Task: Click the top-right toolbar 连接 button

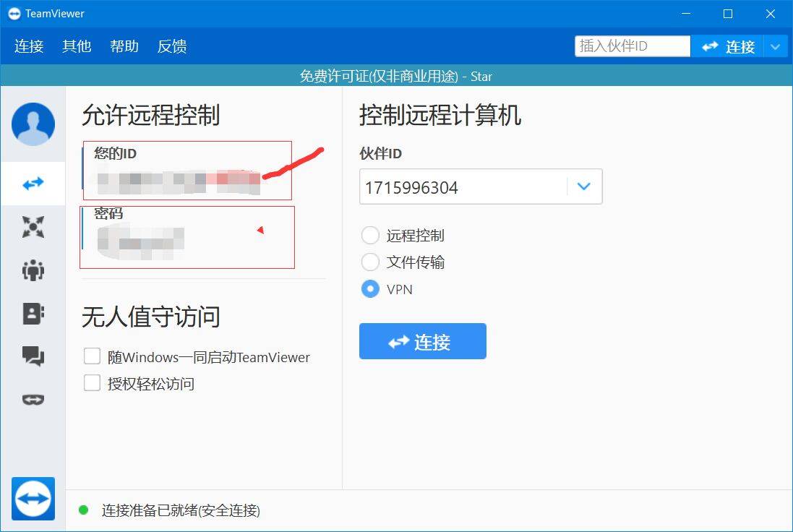Action: [727, 46]
